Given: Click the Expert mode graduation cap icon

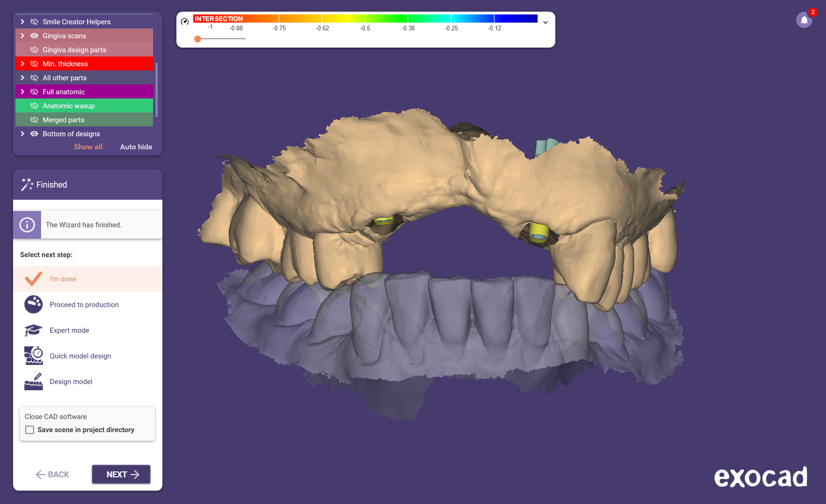Looking at the screenshot, I should click(x=34, y=330).
